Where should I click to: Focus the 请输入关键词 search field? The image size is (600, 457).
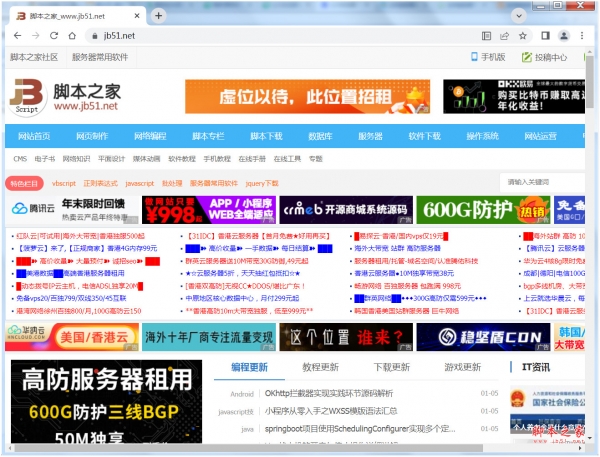[x=542, y=182]
